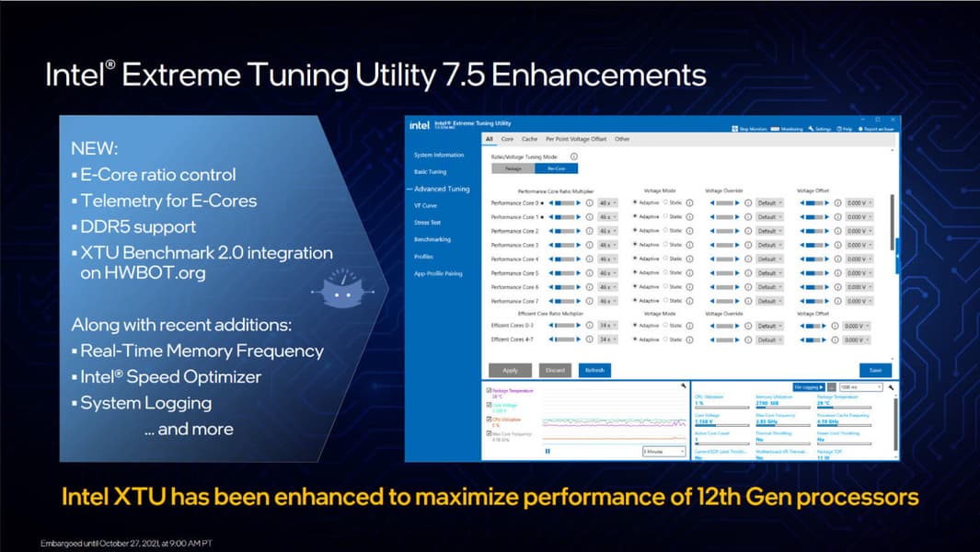Open Help from title bar
Image resolution: width=980 pixels, height=552 pixels.
pyautogui.click(x=845, y=129)
